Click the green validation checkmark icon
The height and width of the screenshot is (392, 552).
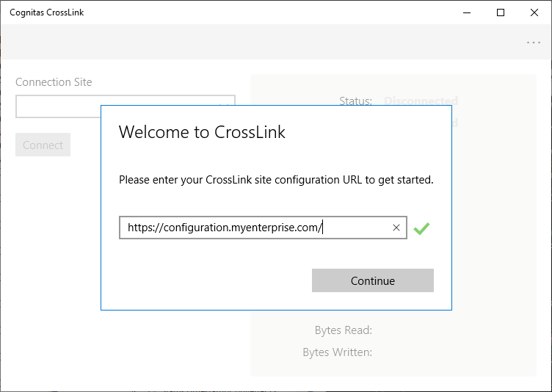(x=421, y=228)
